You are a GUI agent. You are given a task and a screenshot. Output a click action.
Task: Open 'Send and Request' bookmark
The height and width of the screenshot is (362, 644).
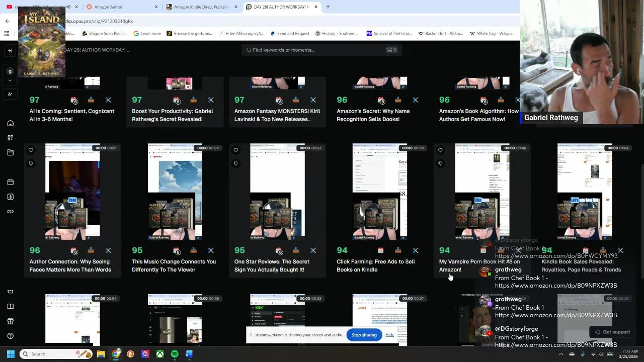tap(290, 34)
